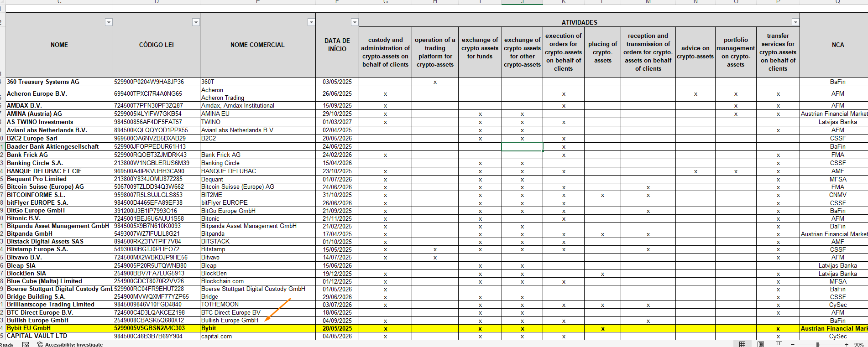The width and height of the screenshot is (868, 347).
Task: Click the '360 Treasury Systems AG' cell
Action: pyautogui.click(x=59, y=82)
